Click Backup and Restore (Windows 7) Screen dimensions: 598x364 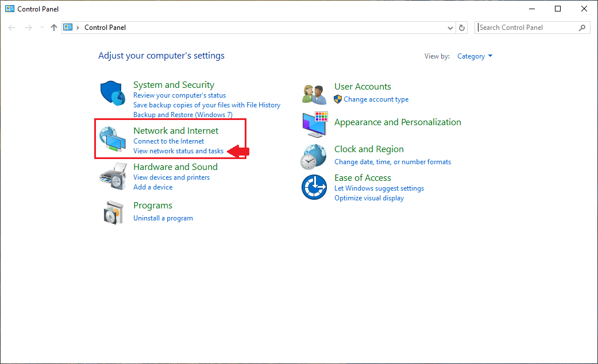(x=183, y=115)
